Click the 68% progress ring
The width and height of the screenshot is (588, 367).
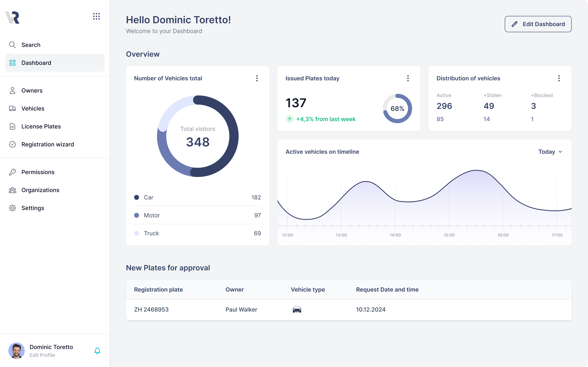pyautogui.click(x=397, y=108)
